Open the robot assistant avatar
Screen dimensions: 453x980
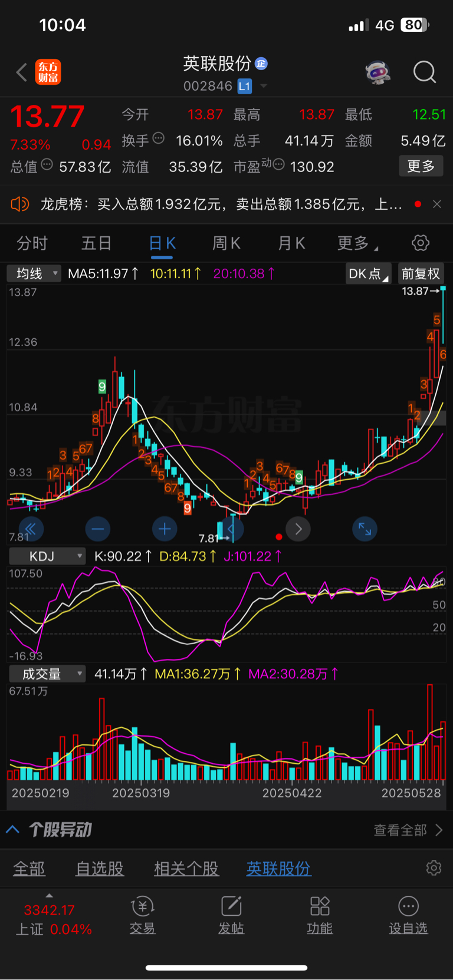(377, 72)
